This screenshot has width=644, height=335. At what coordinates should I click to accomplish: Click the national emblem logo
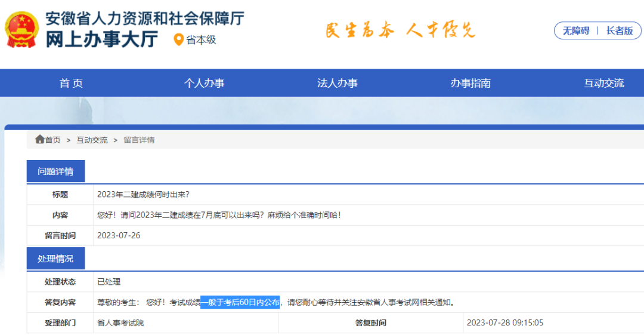tap(21, 30)
